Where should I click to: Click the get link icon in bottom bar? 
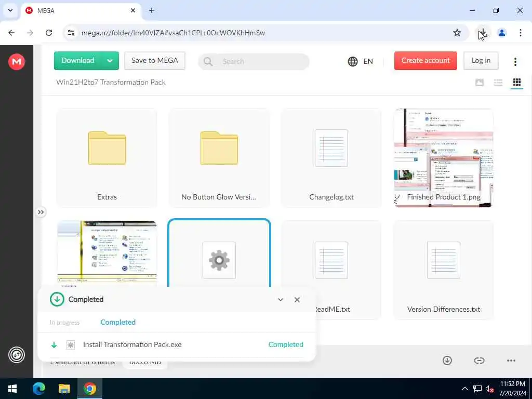pos(479,361)
